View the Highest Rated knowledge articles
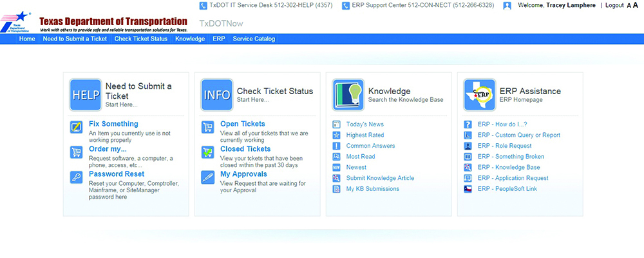644x258 pixels. (x=365, y=135)
